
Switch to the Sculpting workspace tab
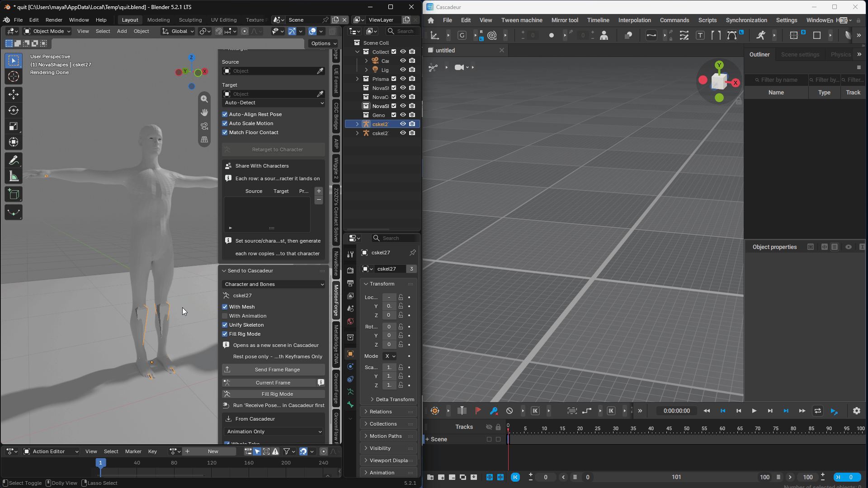[x=190, y=20]
